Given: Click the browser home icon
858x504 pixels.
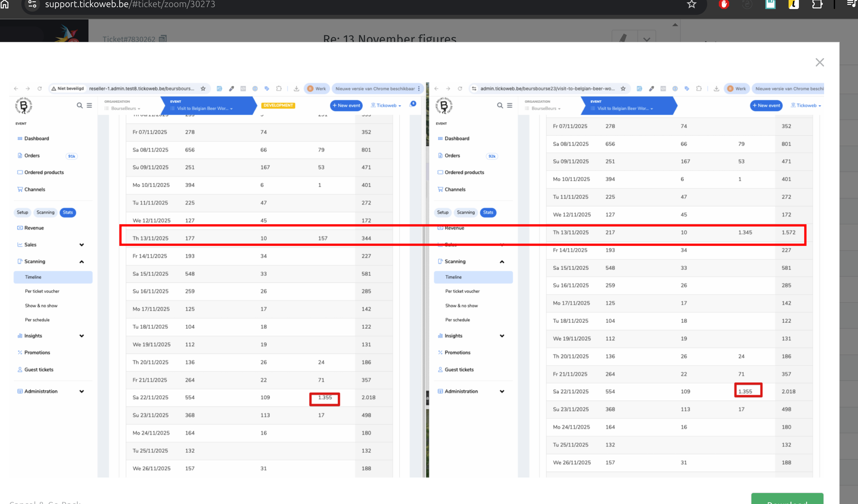Looking at the screenshot, I should [5, 4].
